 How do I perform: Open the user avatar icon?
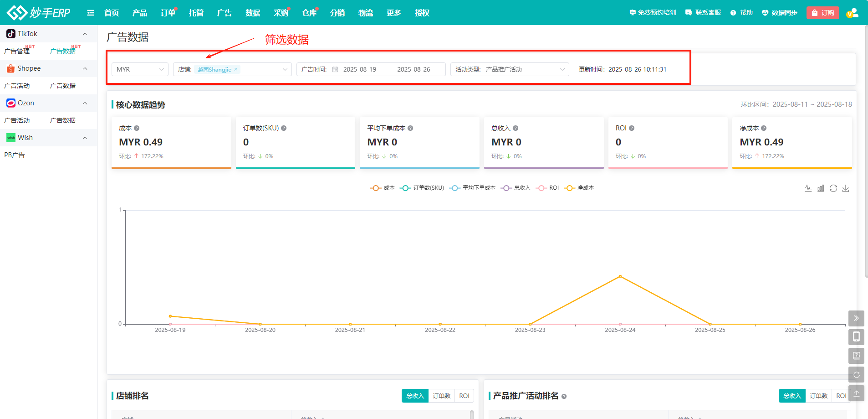click(x=852, y=13)
